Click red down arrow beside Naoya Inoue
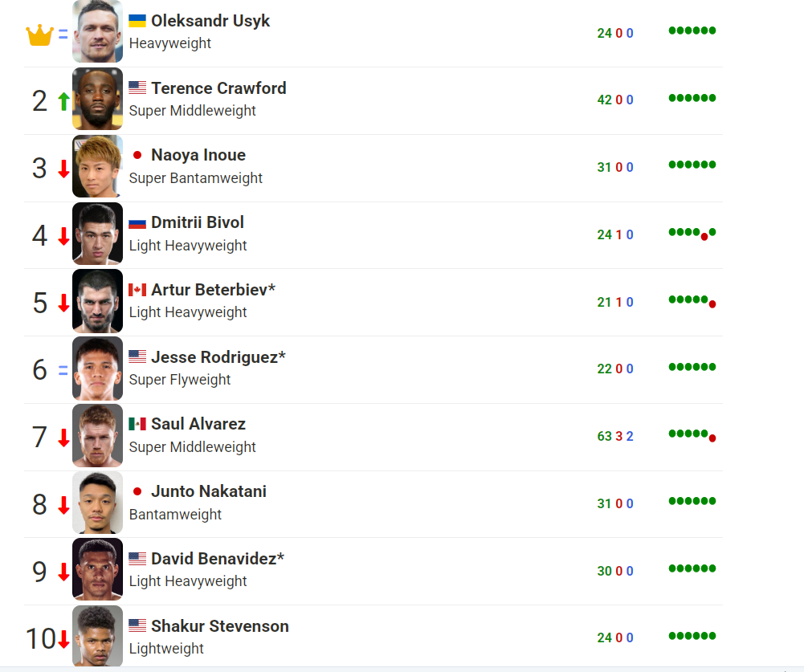The image size is (804, 672). [x=63, y=169]
